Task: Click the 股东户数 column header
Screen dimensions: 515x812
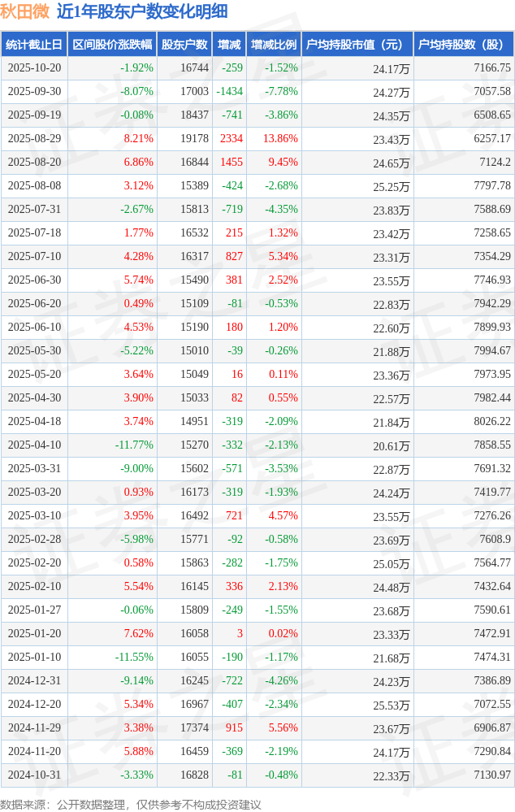Action: click(x=184, y=45)
